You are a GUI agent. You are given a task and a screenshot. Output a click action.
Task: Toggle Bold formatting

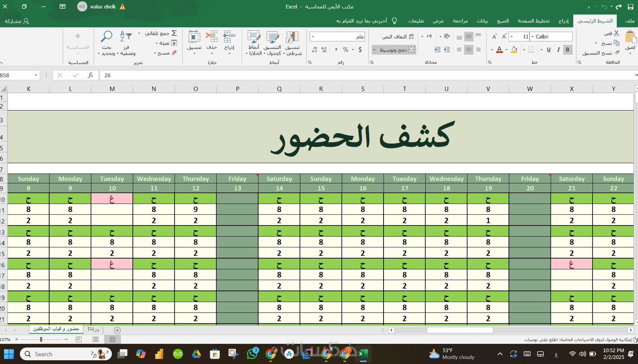coord(567,50)
